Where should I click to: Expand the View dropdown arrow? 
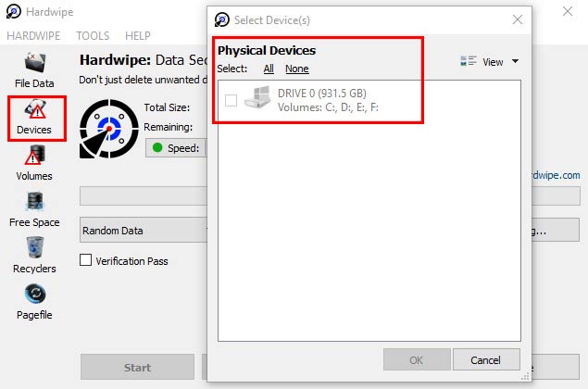click(515, 61)
